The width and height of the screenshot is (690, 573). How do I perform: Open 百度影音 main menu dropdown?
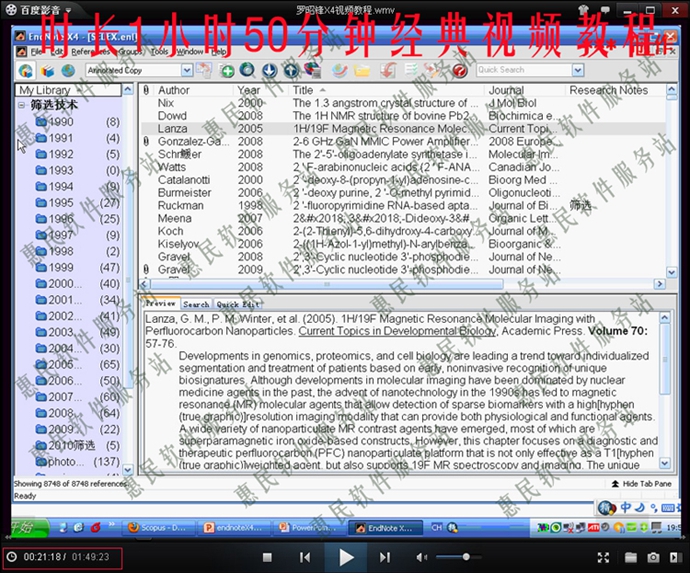pyautogui.click(x=68, y=9)
